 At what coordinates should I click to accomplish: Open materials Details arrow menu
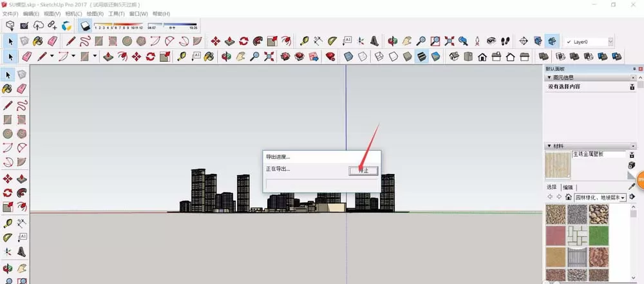pos(632,197)
